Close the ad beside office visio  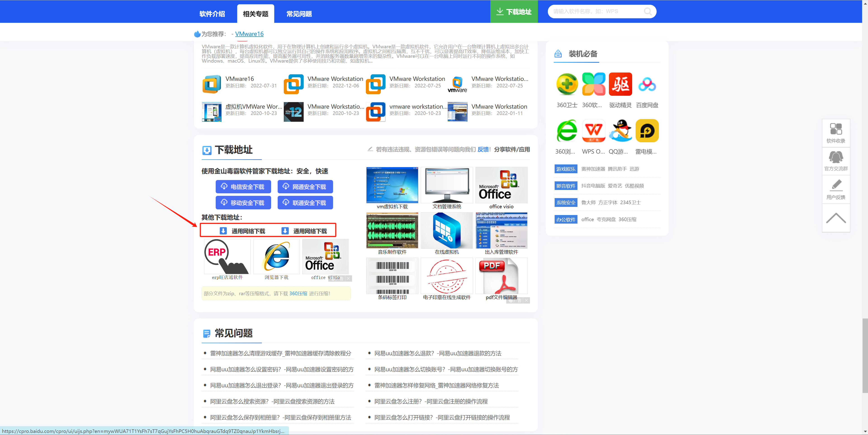click(348, 278)
